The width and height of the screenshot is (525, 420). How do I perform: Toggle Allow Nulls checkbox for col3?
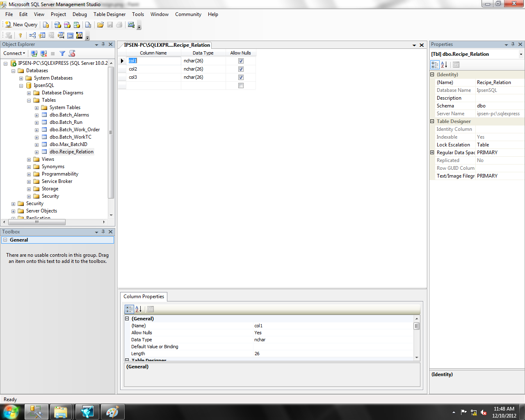pyautogui.click(x=241, y=77)
